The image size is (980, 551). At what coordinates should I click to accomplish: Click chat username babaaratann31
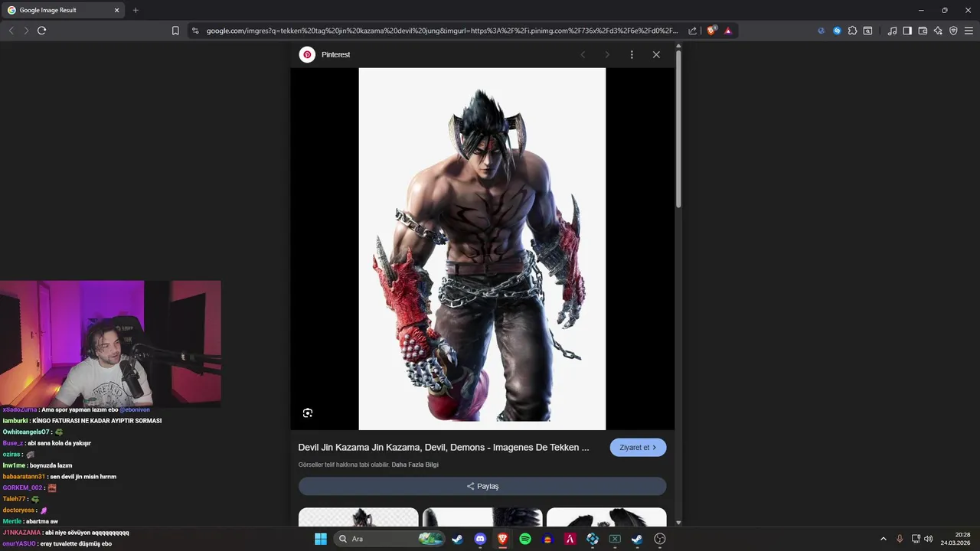pyautogui.click(x=23, y=476)
